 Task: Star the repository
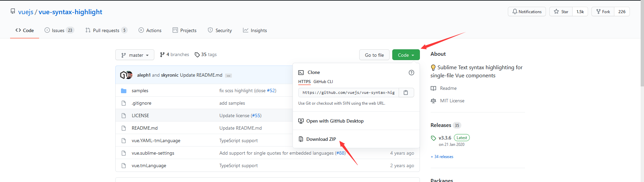click(561, 11)
